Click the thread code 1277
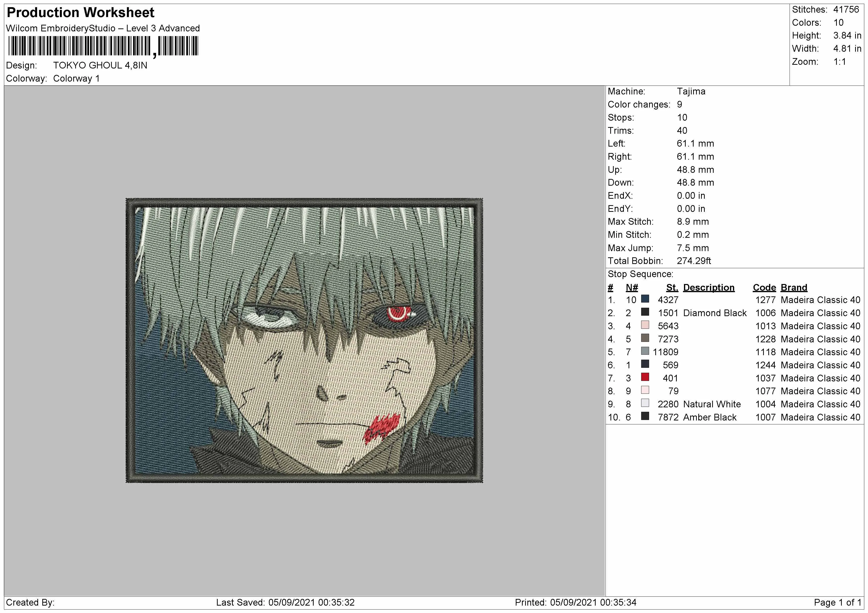868x613 pixels. tap(765, 300)
